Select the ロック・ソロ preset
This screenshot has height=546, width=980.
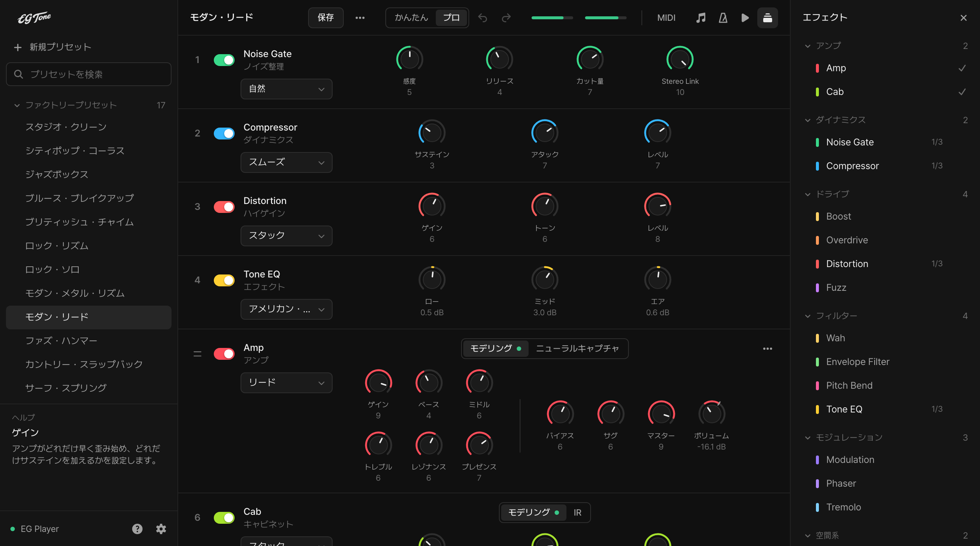[x=89, y=270]
